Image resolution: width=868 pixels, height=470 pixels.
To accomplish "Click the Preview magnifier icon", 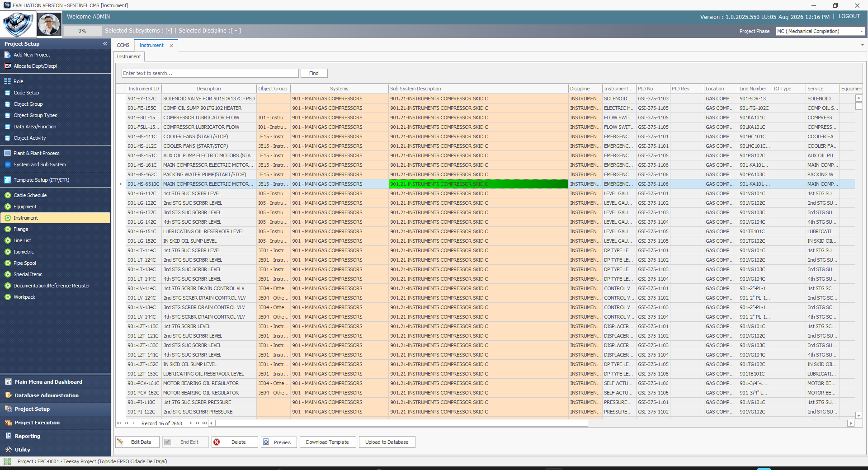I will click(266, 442).
